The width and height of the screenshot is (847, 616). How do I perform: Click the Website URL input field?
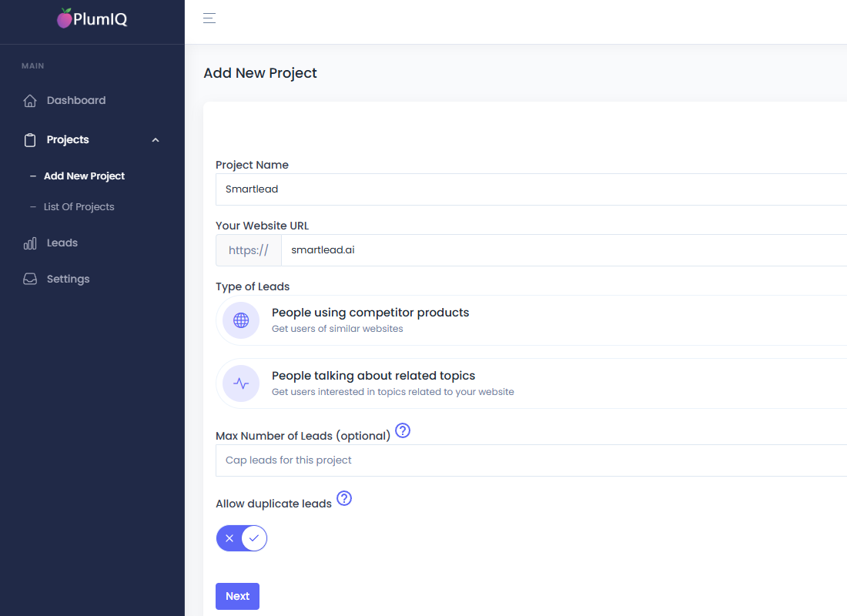tap(562, 250)
